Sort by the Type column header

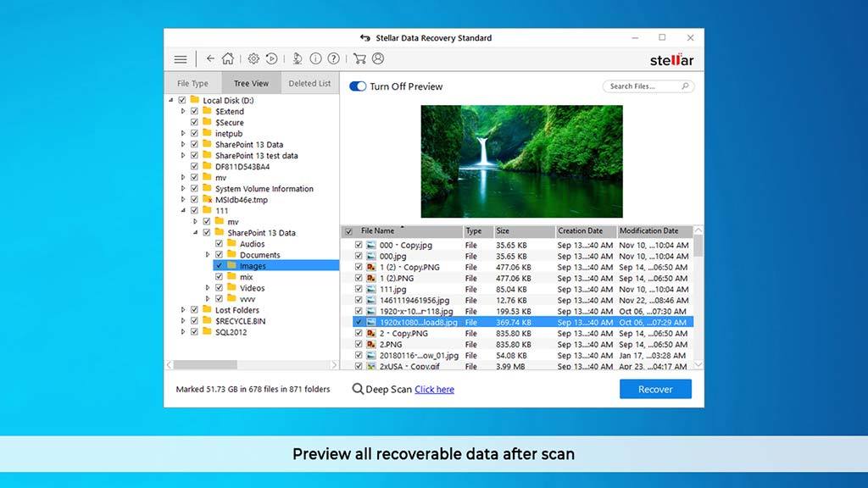pyautogui.click(x=478, y=231)
